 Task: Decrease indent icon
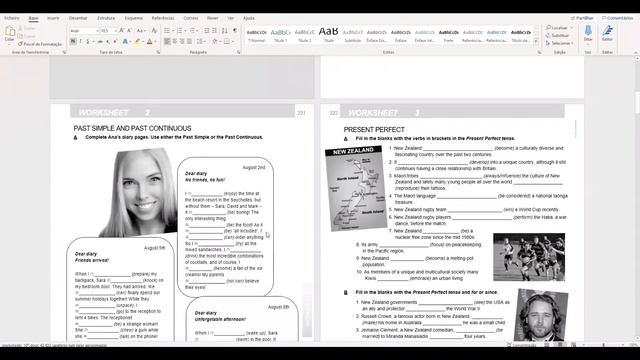(207, 31)
